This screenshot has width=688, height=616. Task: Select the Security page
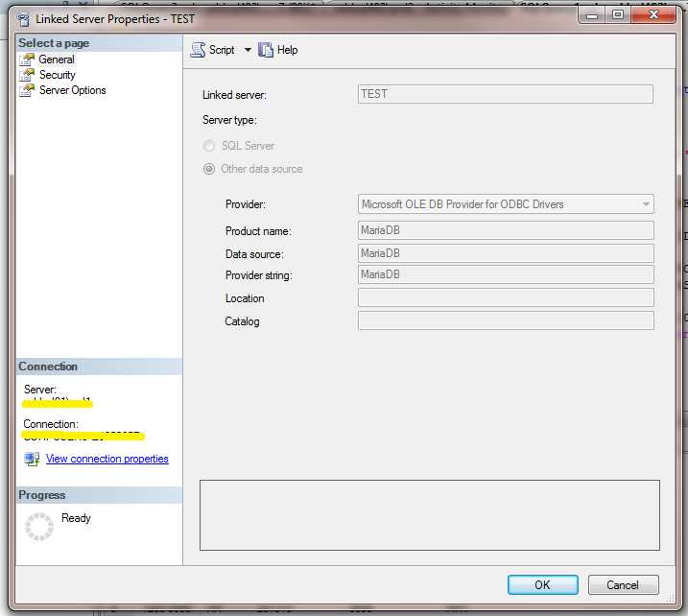(57, 75)
